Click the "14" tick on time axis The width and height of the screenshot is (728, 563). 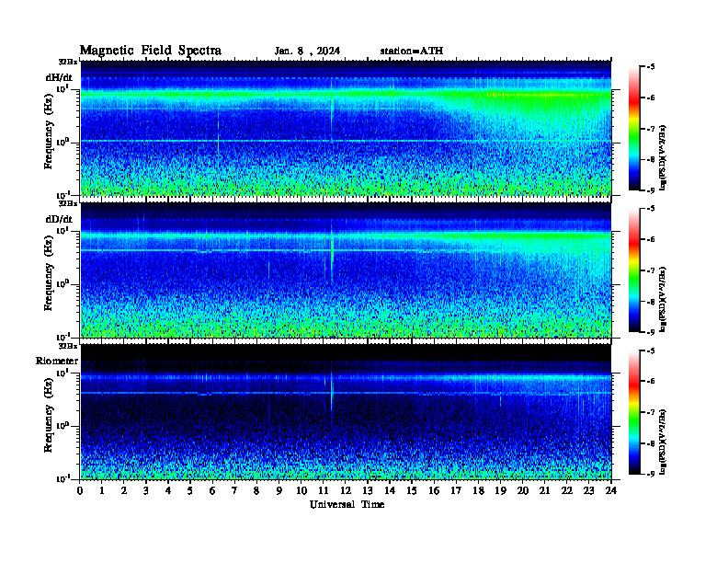(x=390, y=490)
